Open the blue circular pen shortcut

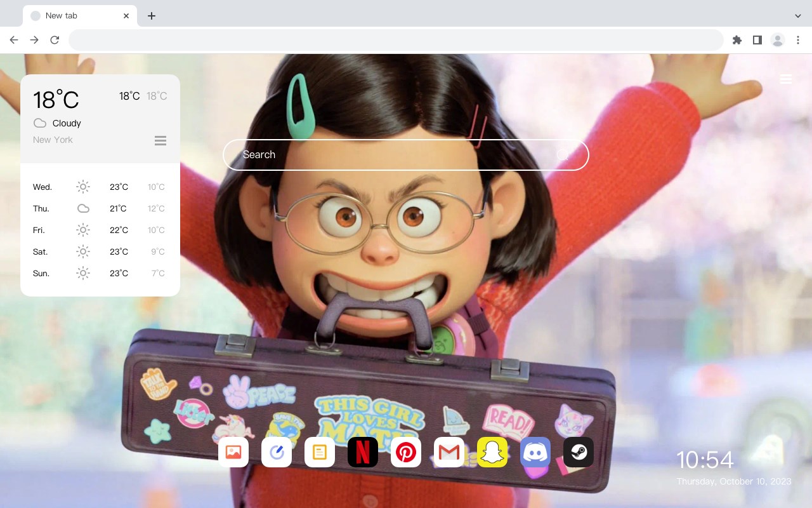277,452
